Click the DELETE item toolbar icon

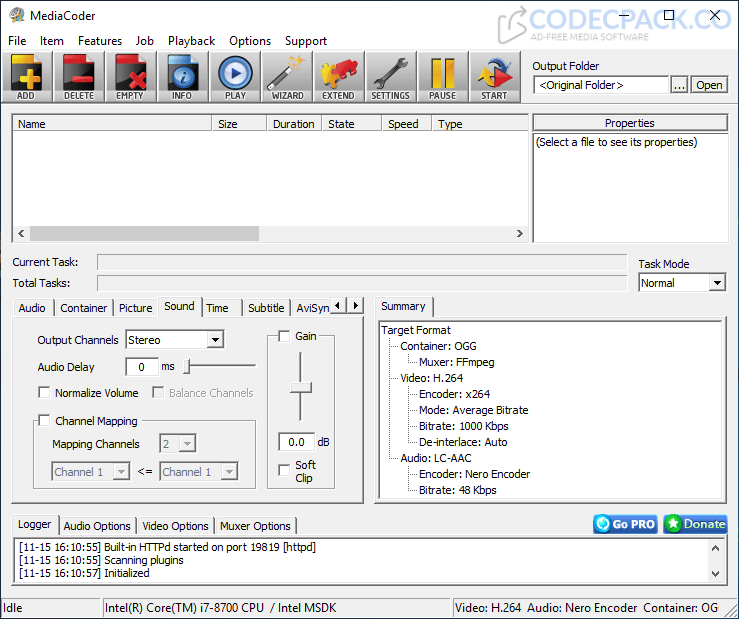pyautogui.click(x=79, y=77)
